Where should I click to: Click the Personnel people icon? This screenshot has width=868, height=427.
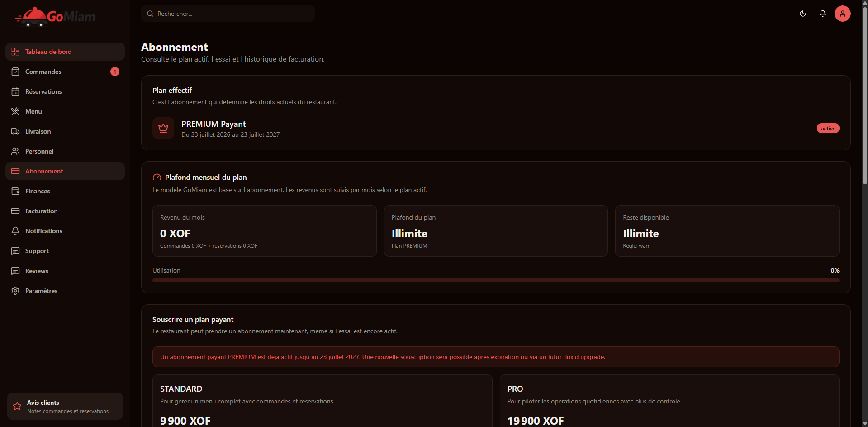pyautogui.click(x=15, y=151)
